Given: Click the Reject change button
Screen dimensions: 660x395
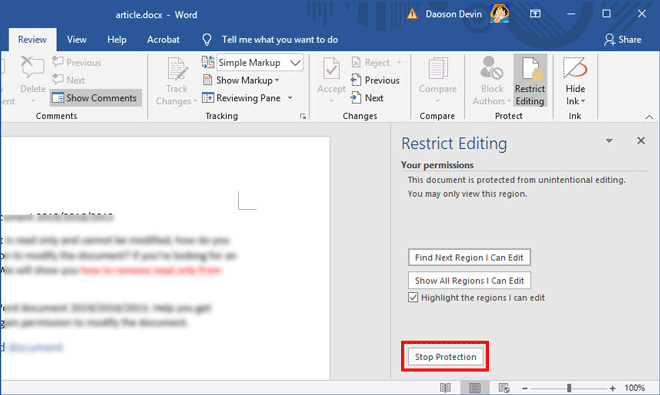Looking at the screenshot, I should [x=370, y=62].
